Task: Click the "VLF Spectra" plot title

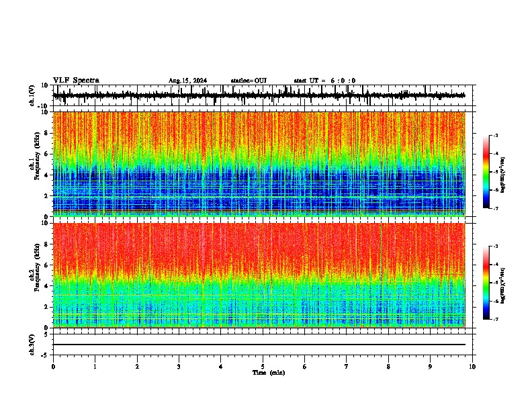Action: (x=76, y=81)
